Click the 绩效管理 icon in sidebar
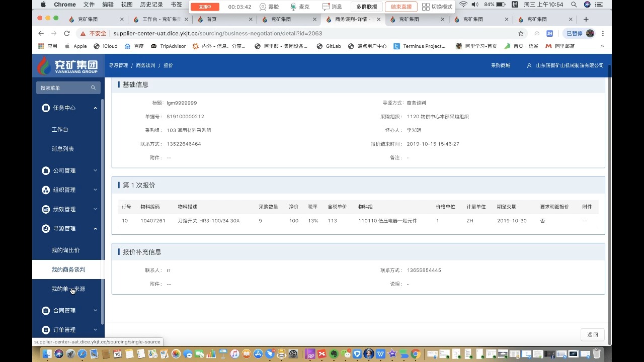The width and height of the screenshot is (644, 362). 45,209
